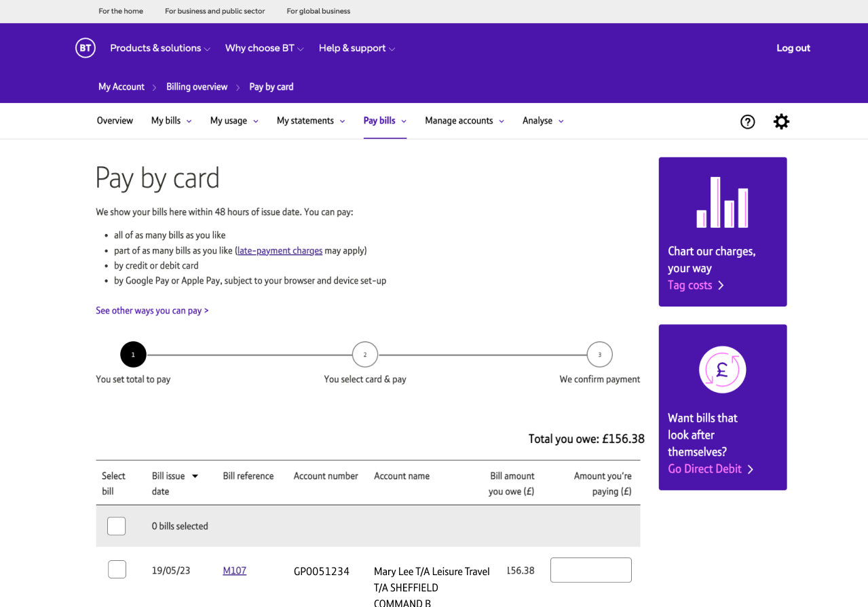The image size is (868, 607).
Task: Click the We confirm payment label
Action: pos(600,380)
